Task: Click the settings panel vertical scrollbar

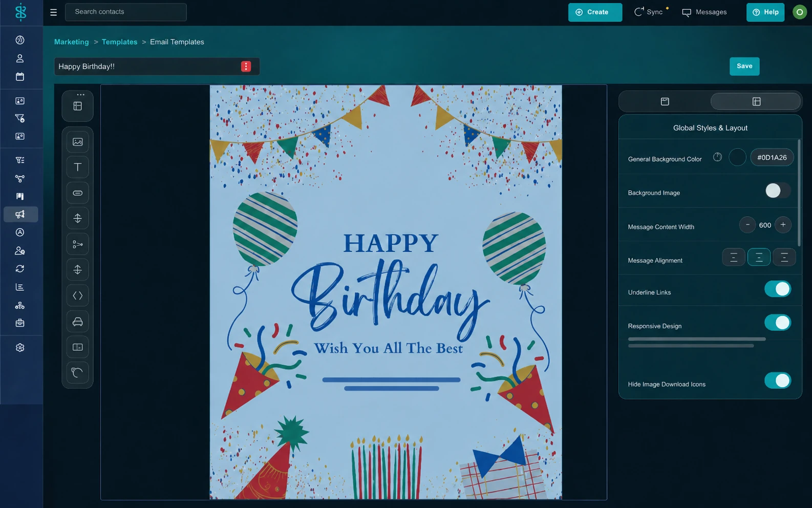Action: click(x=799, y=192)
